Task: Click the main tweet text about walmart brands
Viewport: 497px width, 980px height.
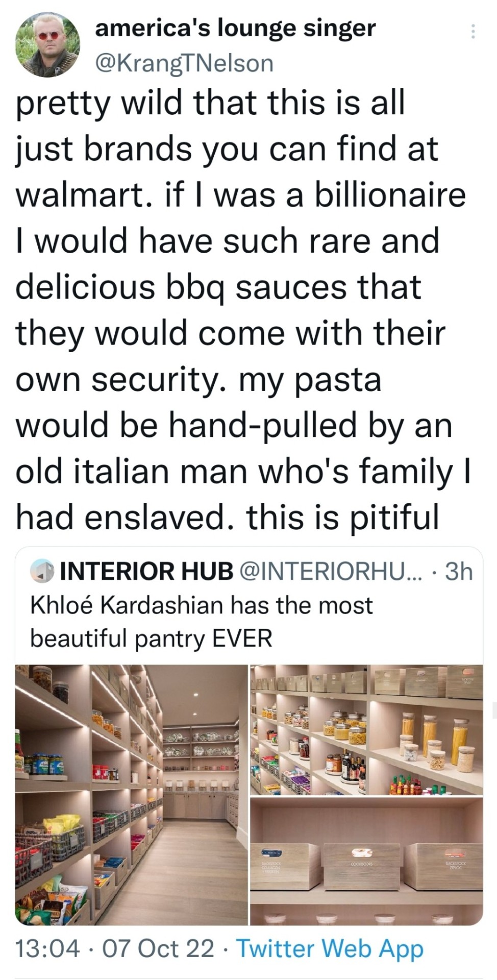Action: coord(240,309)
